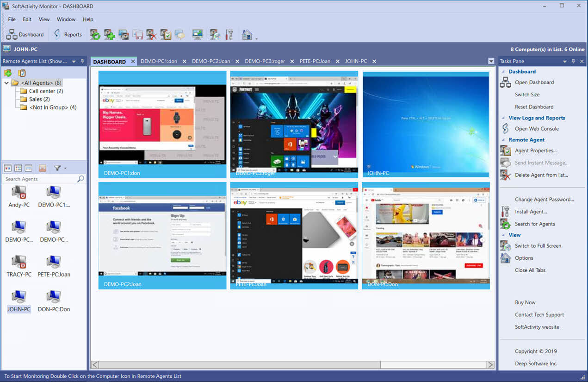
Task: Open the Tasks Pane dropdown menu
Action: (564, 61)
